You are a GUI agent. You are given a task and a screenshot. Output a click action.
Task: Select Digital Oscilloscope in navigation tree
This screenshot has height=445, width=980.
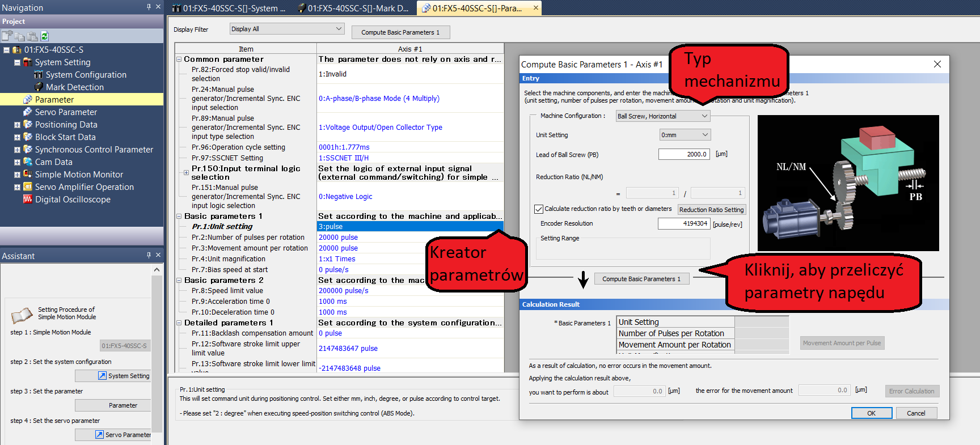pyautogui.click(x=73, y=200)
